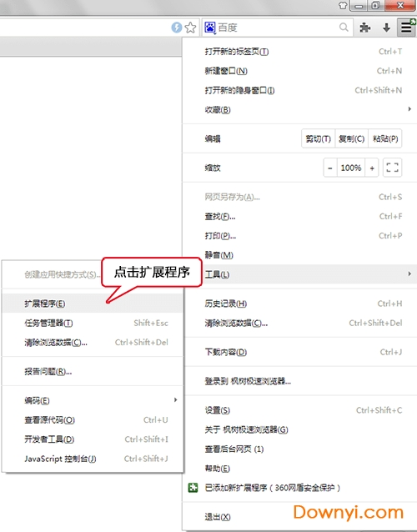Click the 剪切(T) button
417x532 pixels.
[x=319, y=138]
